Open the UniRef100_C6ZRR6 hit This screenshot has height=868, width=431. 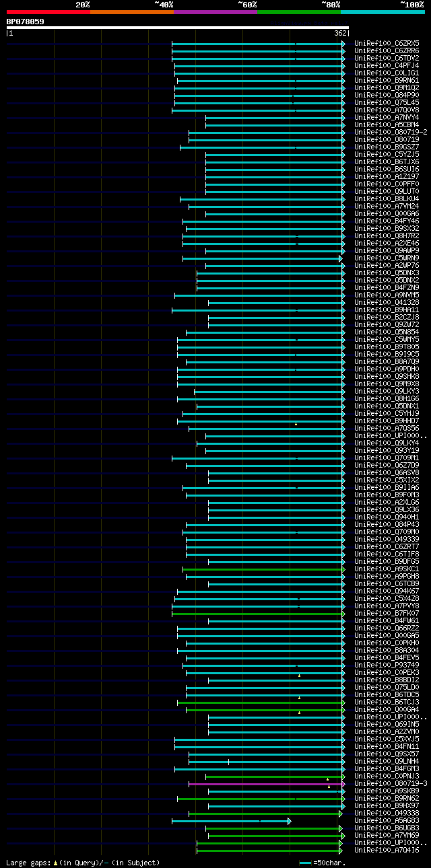387,50
